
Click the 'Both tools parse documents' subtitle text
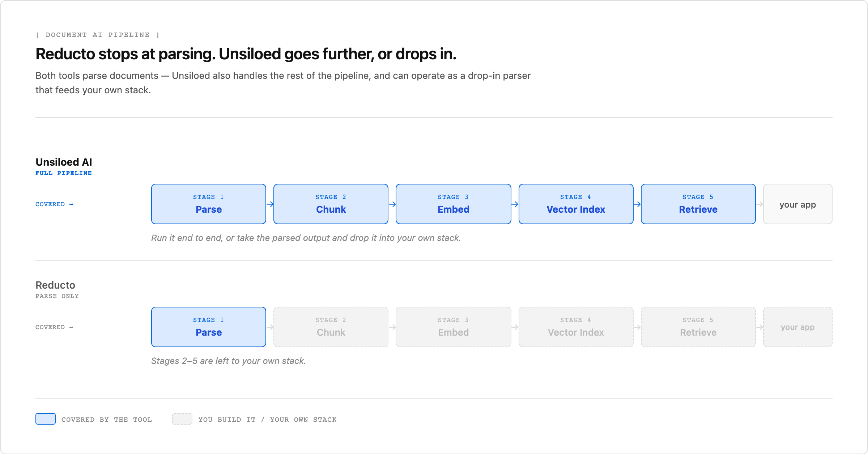click(x=283, y=83)
